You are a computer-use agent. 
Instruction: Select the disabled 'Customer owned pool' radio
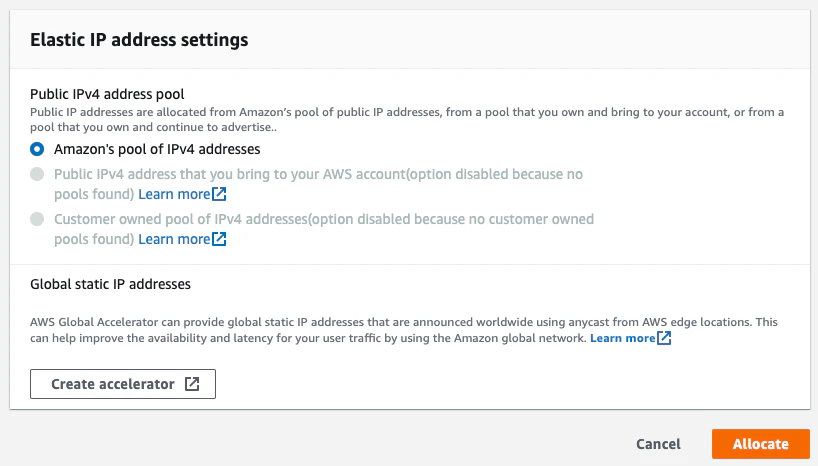pyautogui.click(x=37, y=219)
